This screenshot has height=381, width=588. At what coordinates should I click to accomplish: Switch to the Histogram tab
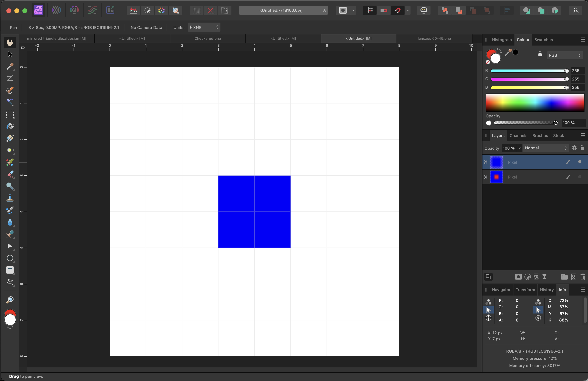(x=501, y=40)
